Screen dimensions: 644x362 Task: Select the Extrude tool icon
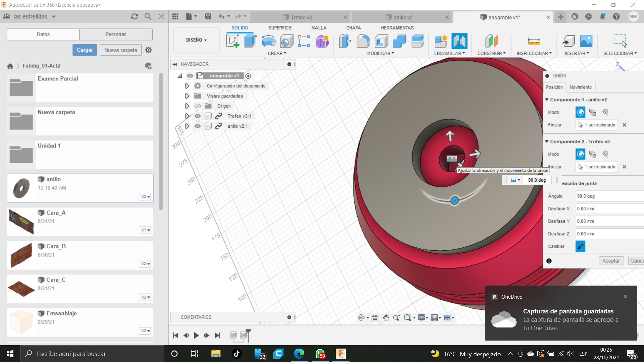(250, 41)
